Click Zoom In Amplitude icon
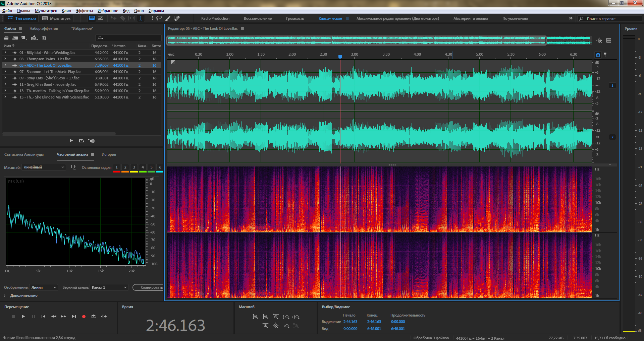The height and width of the screenshot is (341, 644). coord(256,317)
